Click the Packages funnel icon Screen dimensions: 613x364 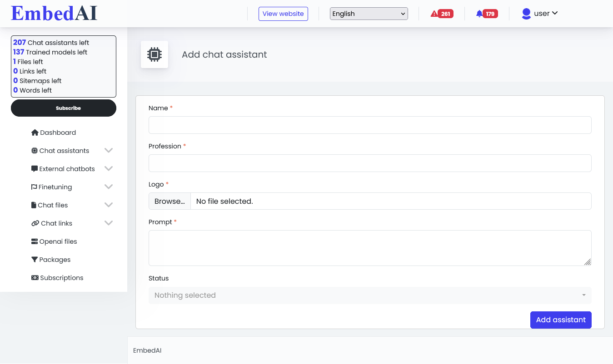click(35, 260)
